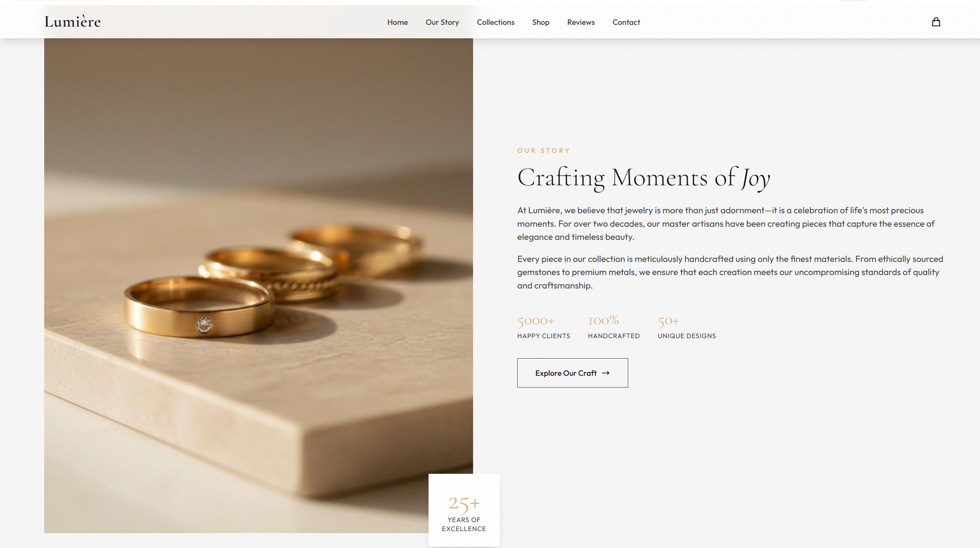Image resolution: width=980 pixels, height=548 pixels.
Task: Click the gold rings photo
Action: (x=258, y=285)
